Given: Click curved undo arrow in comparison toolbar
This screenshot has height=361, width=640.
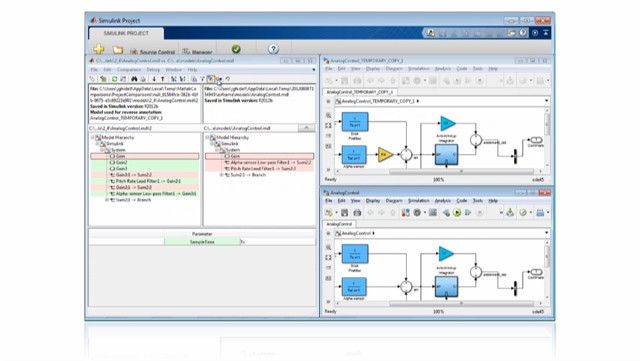Looking at the screenshot, I should click(228, 79).
